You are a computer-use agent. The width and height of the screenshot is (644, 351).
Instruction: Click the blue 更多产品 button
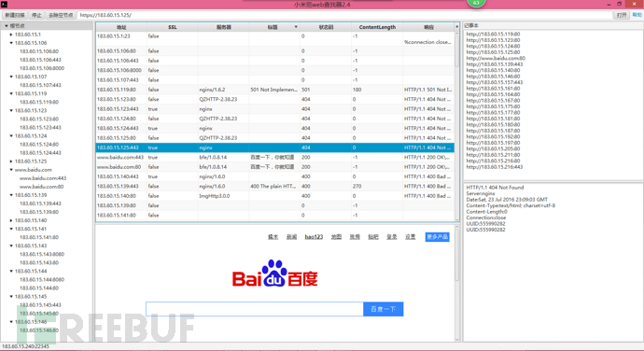point(437,237)
